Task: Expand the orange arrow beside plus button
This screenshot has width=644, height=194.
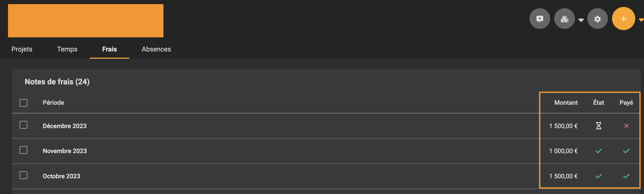Action: 641,20
